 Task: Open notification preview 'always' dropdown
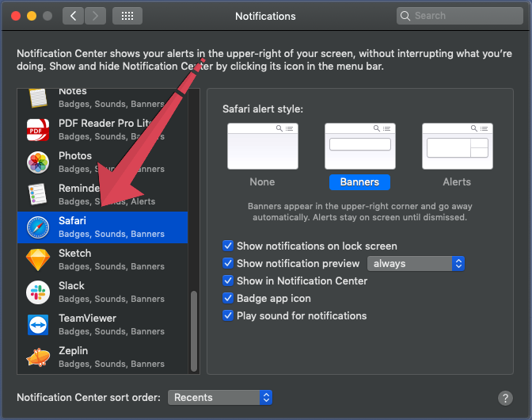coord(415,264)
